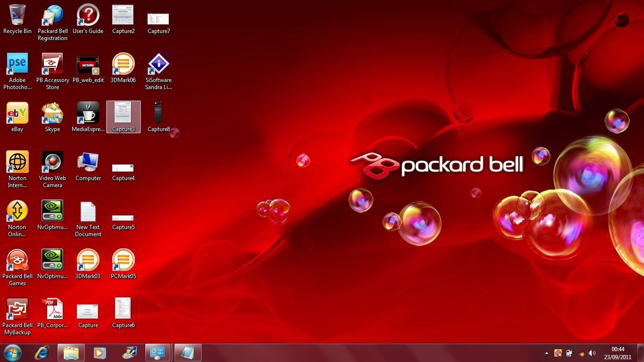Open the wireless network signal tray icon
The height and width of the screenshot is (362, 644).
[581, 353]
